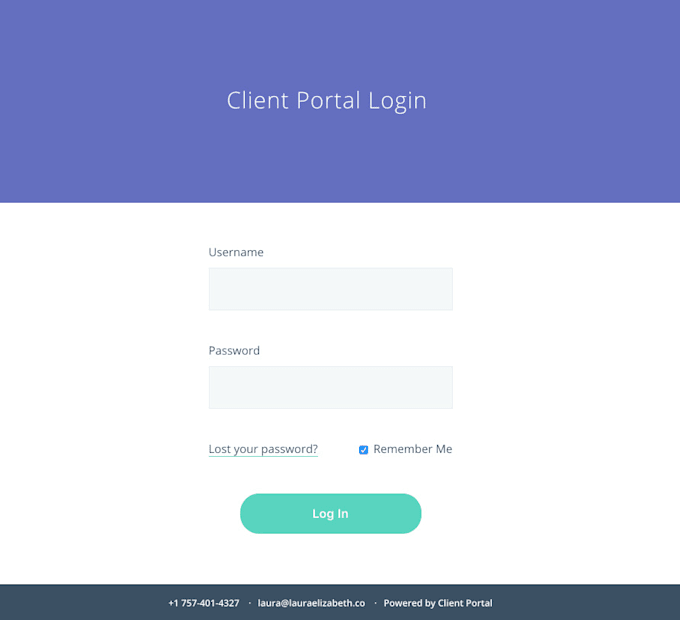
Task: Click the green rounded Log In button
Action: coord(330,513)
